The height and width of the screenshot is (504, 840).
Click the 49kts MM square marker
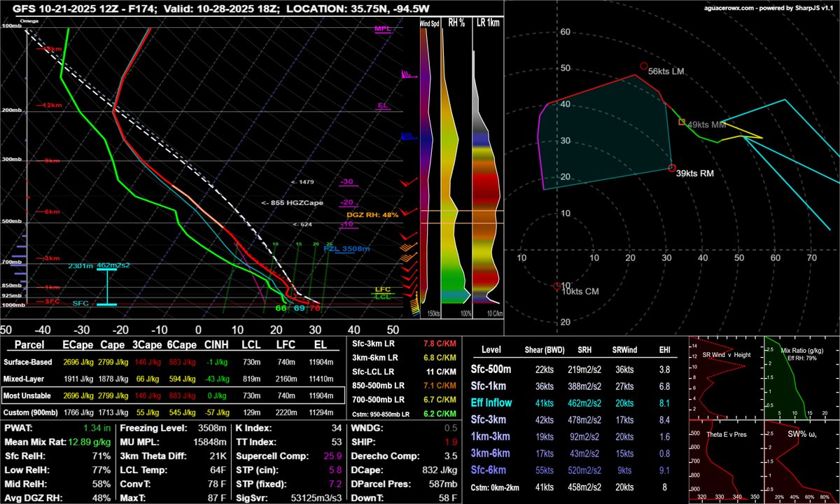pyautogui.click(x=682, y=122)
